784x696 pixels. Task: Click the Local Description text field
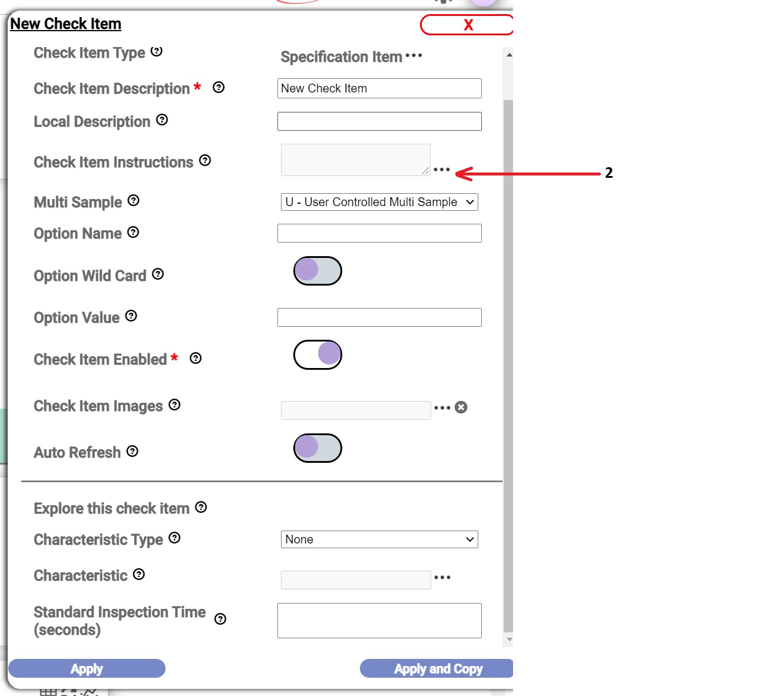(379, 121)
